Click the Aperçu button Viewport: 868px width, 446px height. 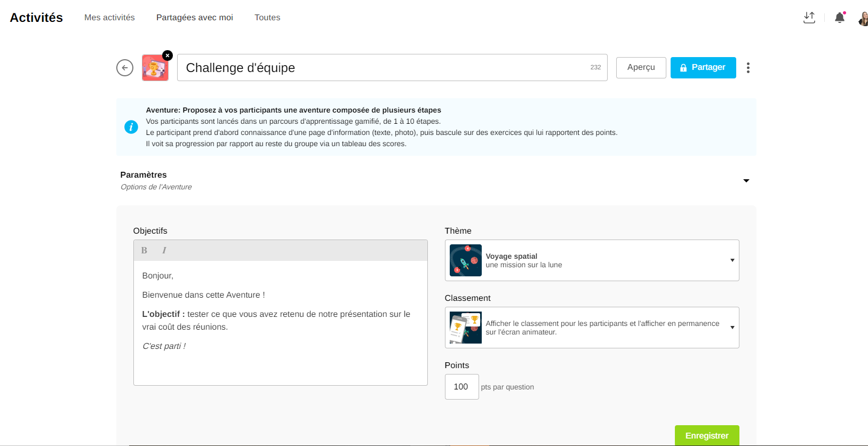(x=641, y=68)
